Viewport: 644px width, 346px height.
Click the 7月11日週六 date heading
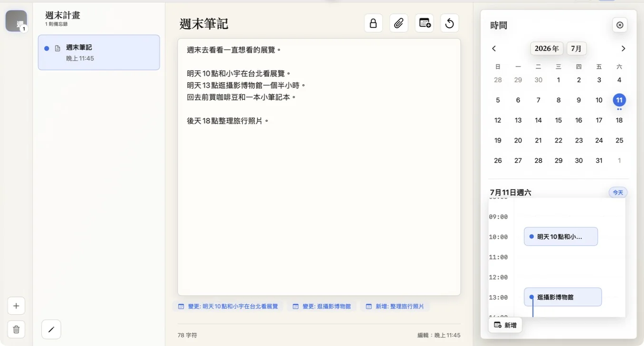click(511, 192)
